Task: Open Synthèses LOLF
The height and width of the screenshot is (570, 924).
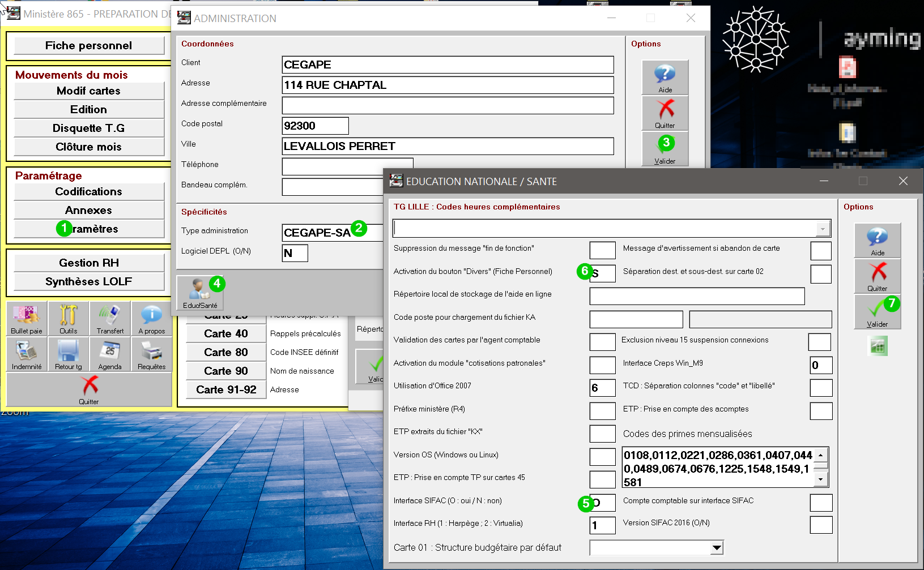Action: pos(89,282)
